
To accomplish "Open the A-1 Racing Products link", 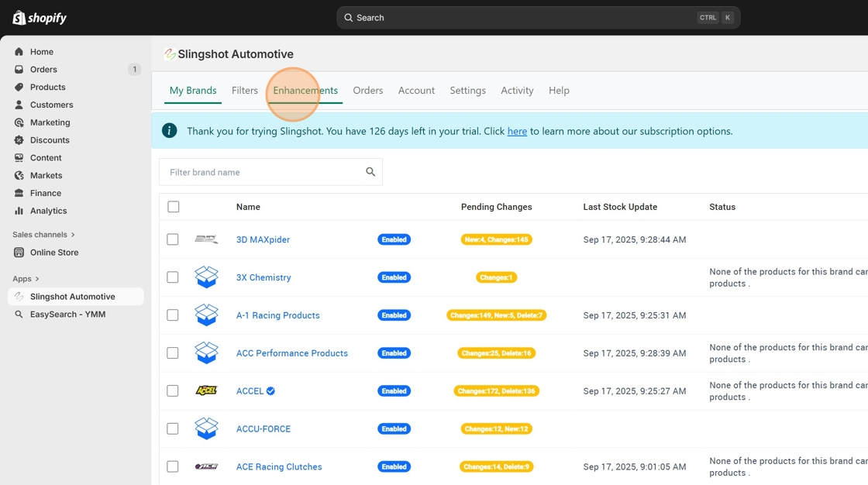I will 278,315.
